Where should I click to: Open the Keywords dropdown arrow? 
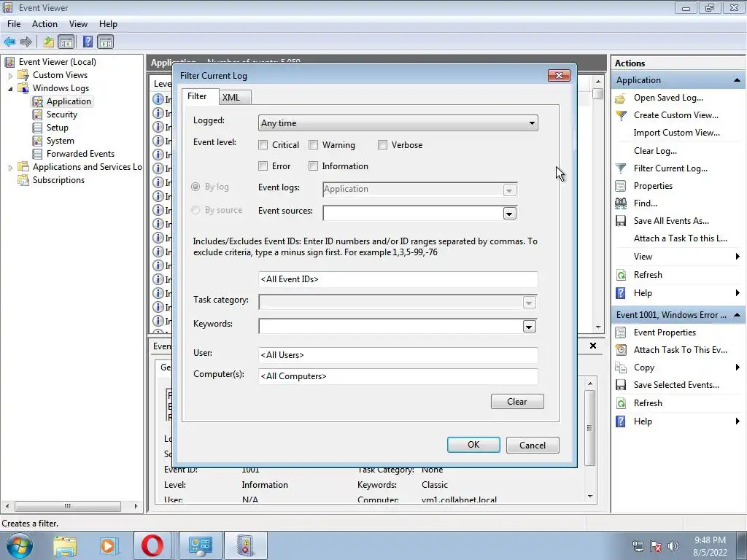530,326
